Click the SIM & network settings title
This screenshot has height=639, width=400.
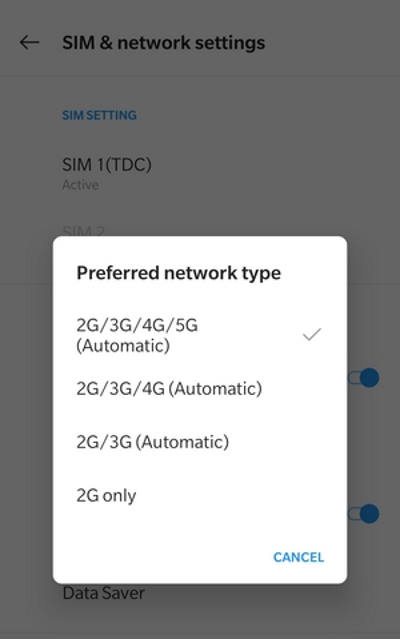pyautogui.click(x=163, y=43)
